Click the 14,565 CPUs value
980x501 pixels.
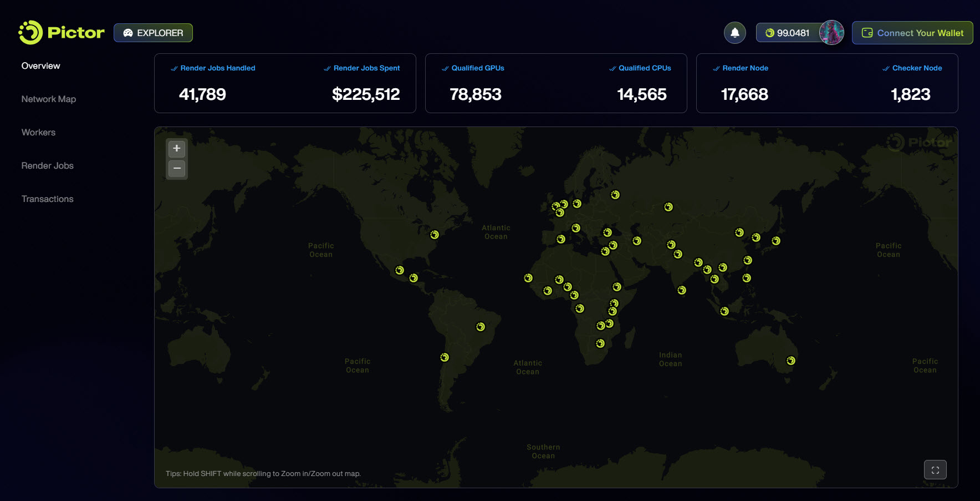tap(642, 94)
